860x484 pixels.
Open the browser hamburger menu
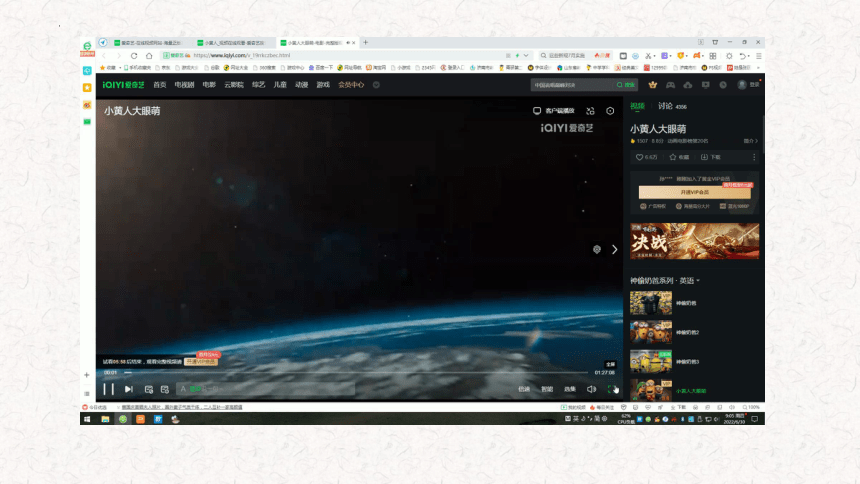(759, 55)
